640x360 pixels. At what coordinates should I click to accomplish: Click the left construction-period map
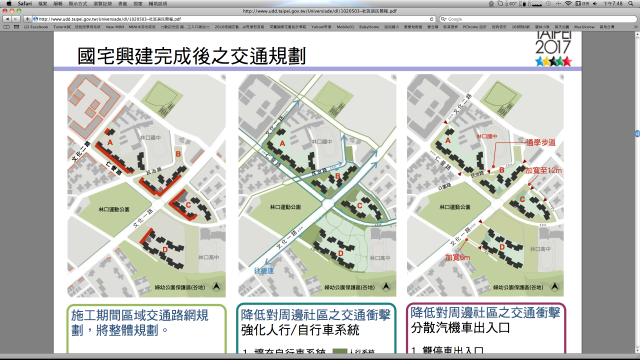click(146, 185)
